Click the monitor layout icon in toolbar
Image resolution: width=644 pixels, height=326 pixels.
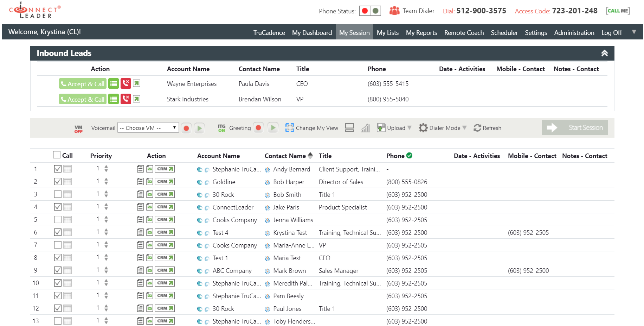click(349, 128)
